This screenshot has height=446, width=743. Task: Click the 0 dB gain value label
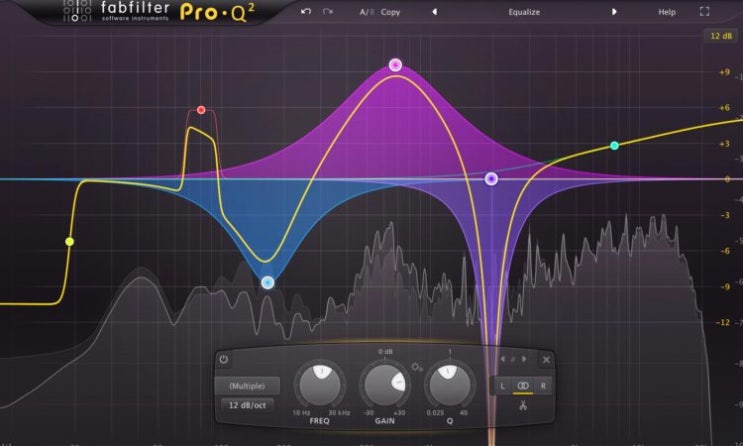point(385,352)
